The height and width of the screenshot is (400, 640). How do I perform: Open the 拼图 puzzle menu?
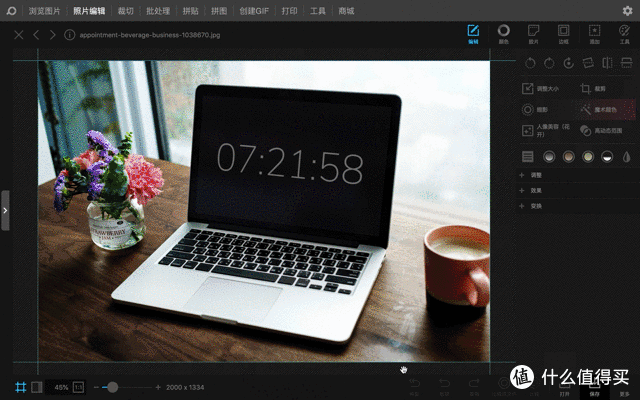click(x=219, y=11)
